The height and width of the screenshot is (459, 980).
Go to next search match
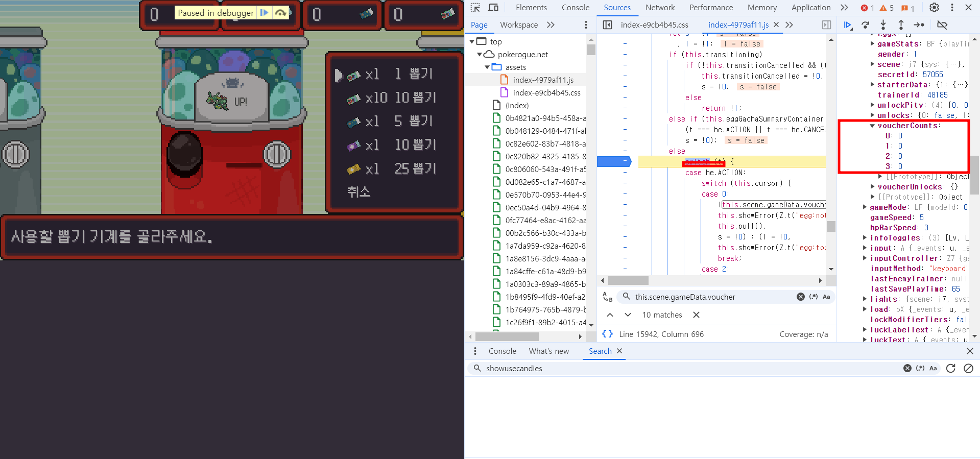[x=628, y=315]
